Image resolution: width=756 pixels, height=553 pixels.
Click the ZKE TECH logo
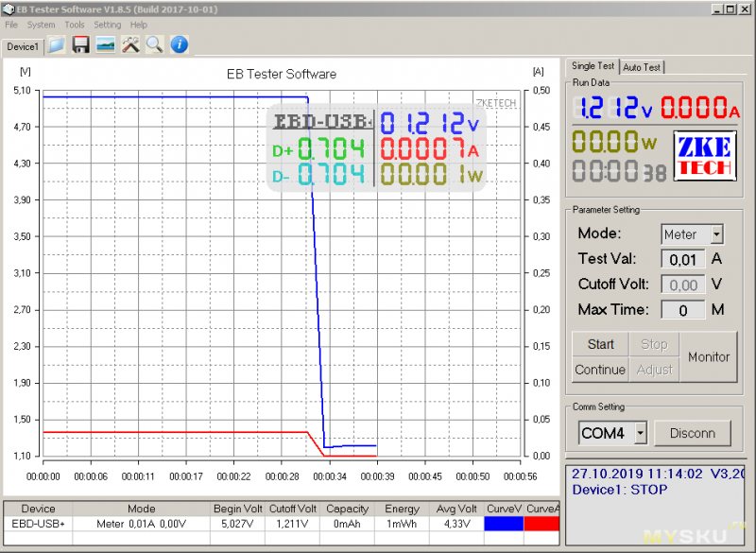(705, 156)
